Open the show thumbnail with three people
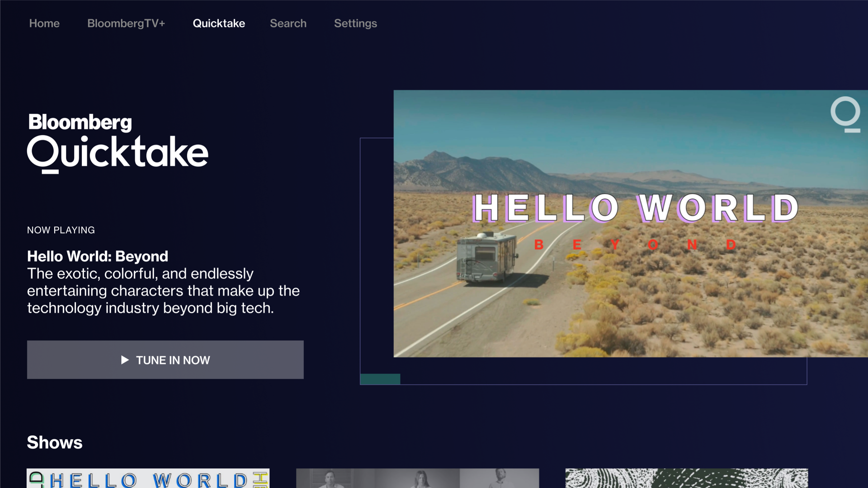The width and height of the screenshot is (868, 488). tap(417, 478)
